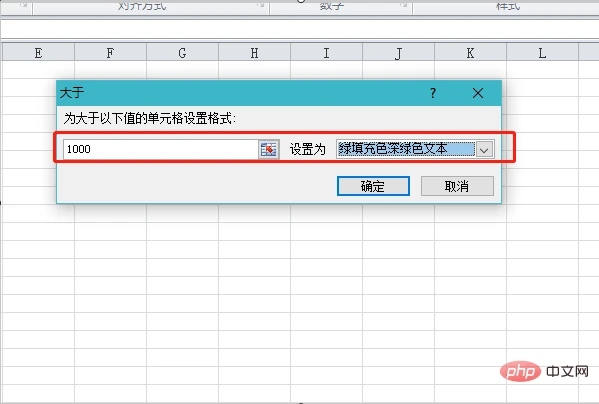Click the 确定 button
This screenshot has height=404, width=599.
tap(373, 186)
